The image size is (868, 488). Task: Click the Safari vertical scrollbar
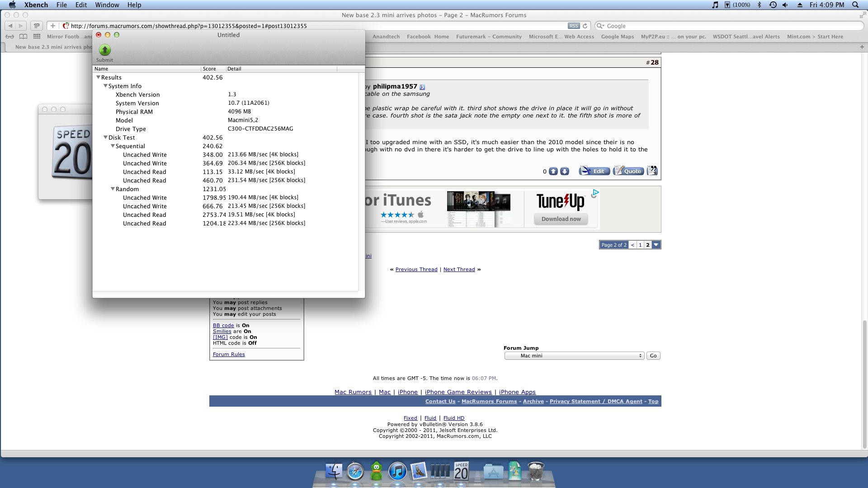click(864, 384)
